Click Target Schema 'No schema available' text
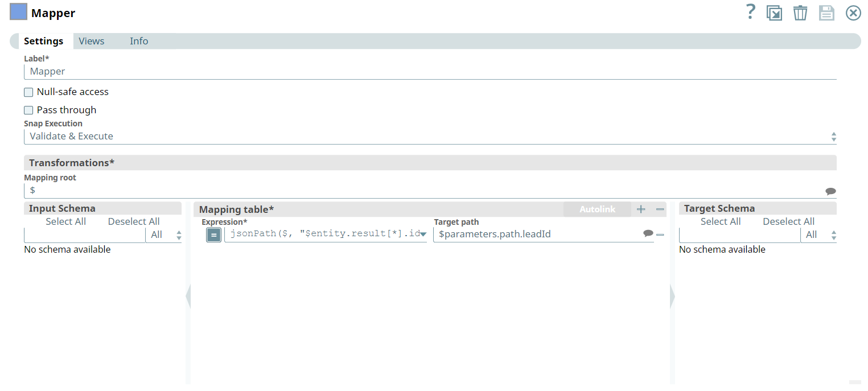This screenshot has width=868, height=391. point(722,249)
